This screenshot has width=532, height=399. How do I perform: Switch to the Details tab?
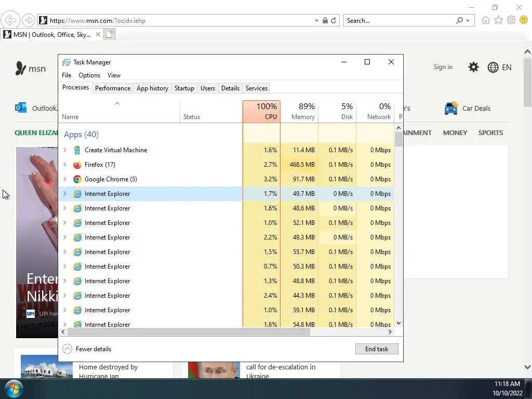[x=230, y=88]
